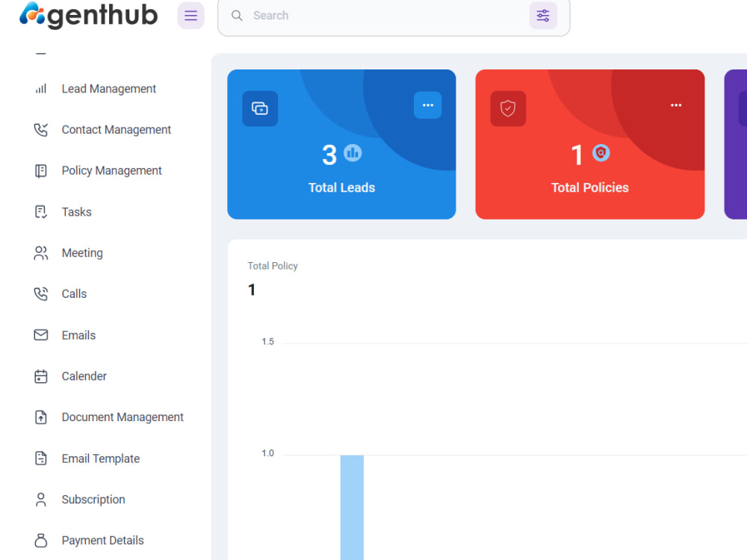
Task: Open the search filter sliders icon
Action: (542, 15)
